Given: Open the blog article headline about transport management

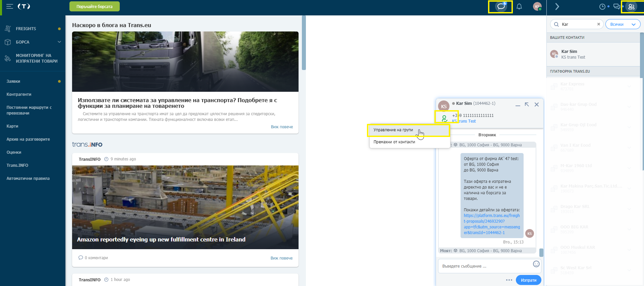Looking at the screenshot, I should (177, 103).
